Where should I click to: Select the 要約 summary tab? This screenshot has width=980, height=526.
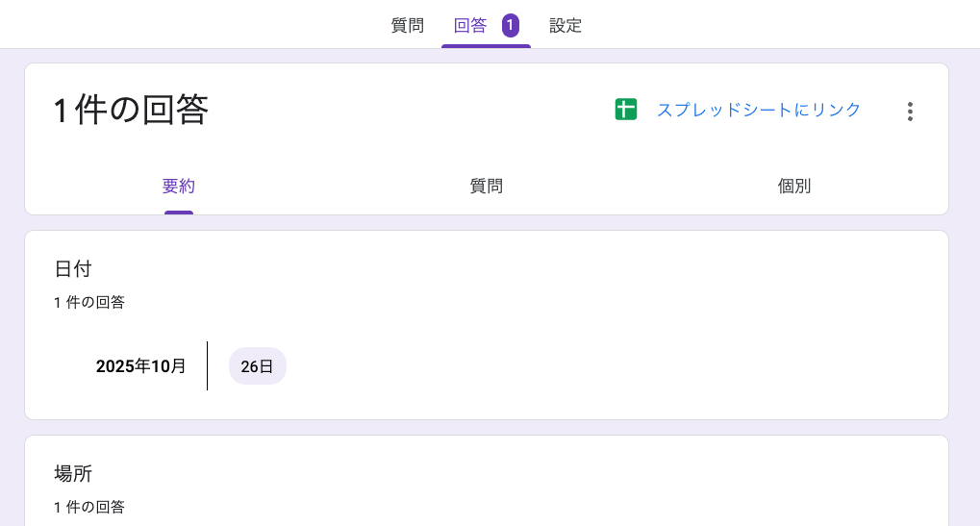[179, 186]
